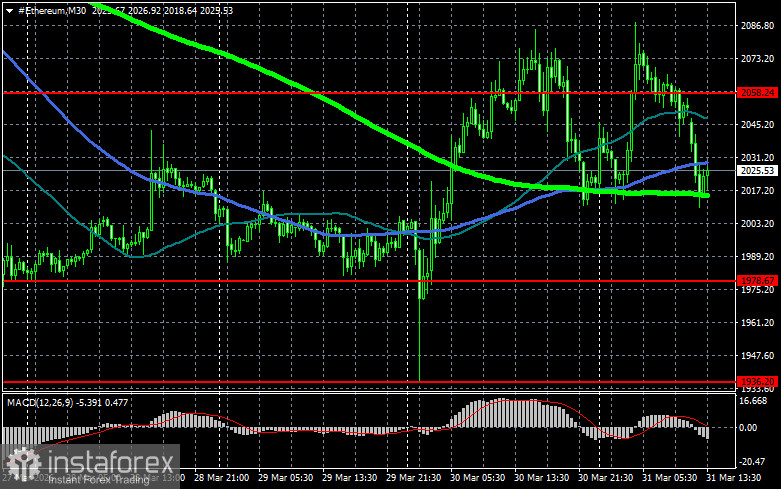Click the 30 Mar 21:30 time label
This screenshot has width=781, height=489.
pos(605,478)
